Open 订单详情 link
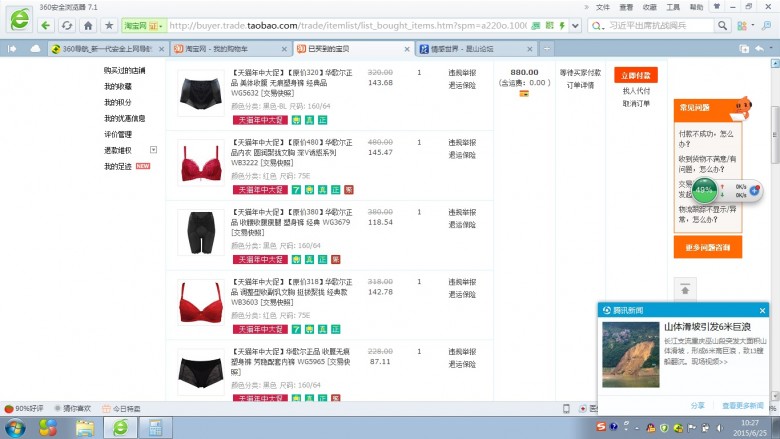Image resolution: width=780 pixels, height=439 pixels. (580, 85)
